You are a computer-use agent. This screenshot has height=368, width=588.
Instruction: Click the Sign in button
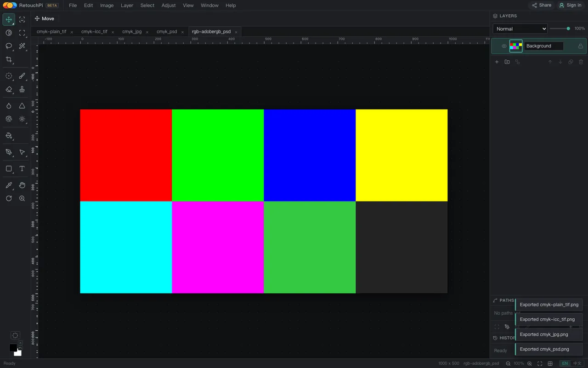[x=570, y=6]
